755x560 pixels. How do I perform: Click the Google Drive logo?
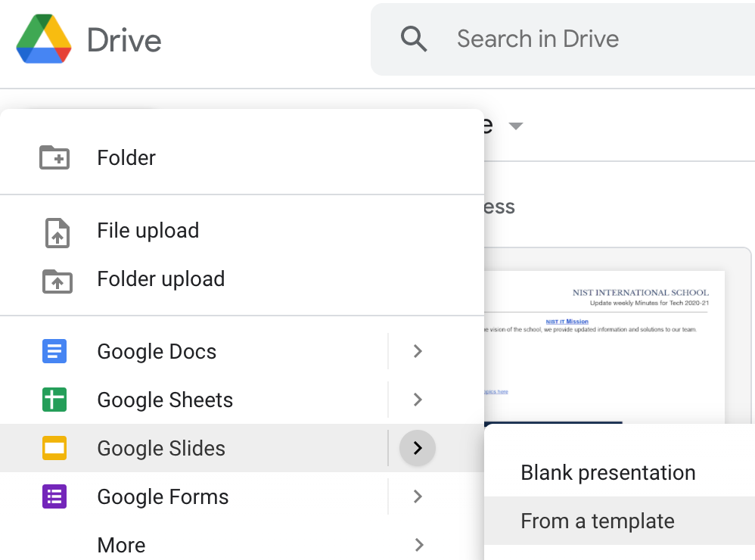tap(44, 39)
